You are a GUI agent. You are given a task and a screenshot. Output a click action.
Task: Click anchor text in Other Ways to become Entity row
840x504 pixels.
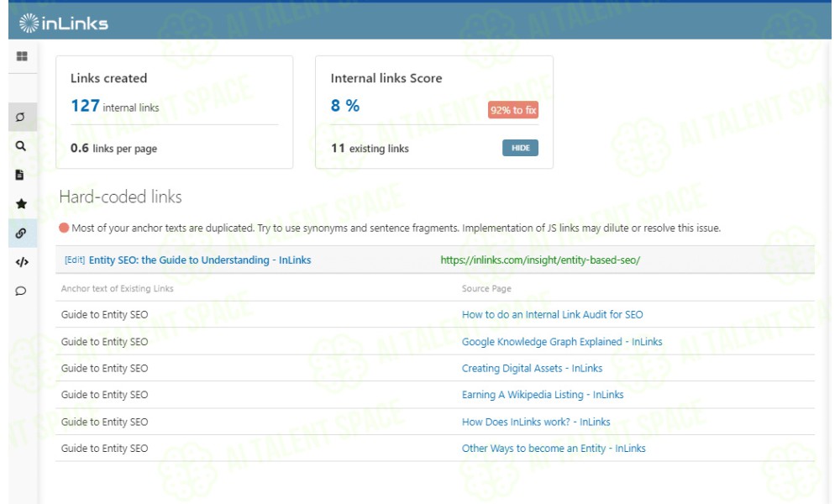(x=104, y=449)
